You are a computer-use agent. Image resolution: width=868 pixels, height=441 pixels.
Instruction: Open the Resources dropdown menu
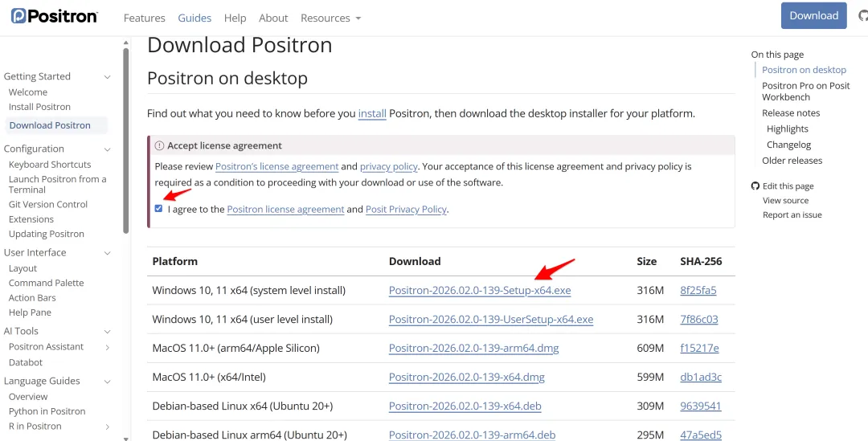click(330, 18)
